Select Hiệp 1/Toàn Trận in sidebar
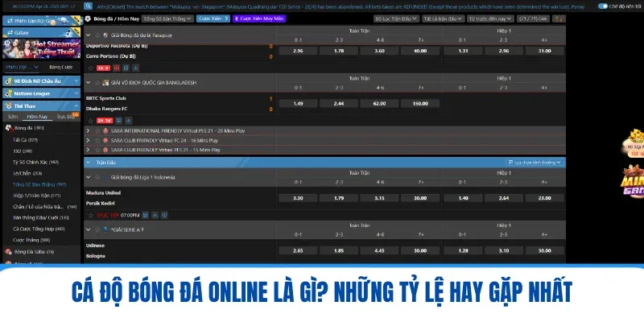Screen dimensions: 644x322 [x=36, y=196]
